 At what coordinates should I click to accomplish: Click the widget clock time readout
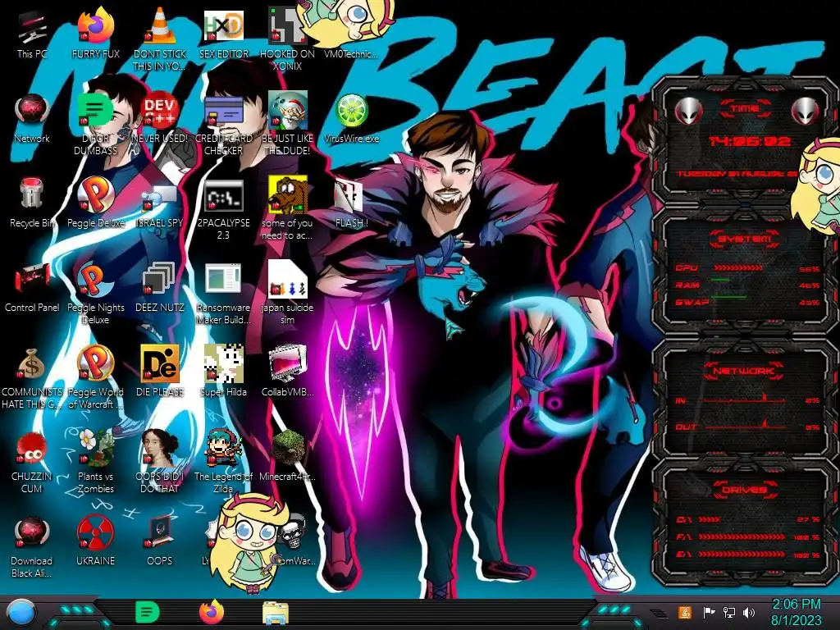pos(750,141)
